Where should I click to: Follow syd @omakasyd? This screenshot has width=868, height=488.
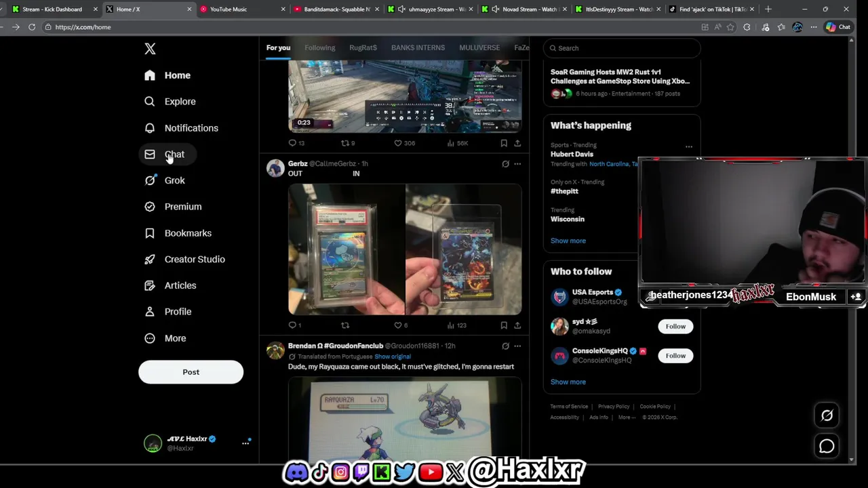[x=675, y=327]
